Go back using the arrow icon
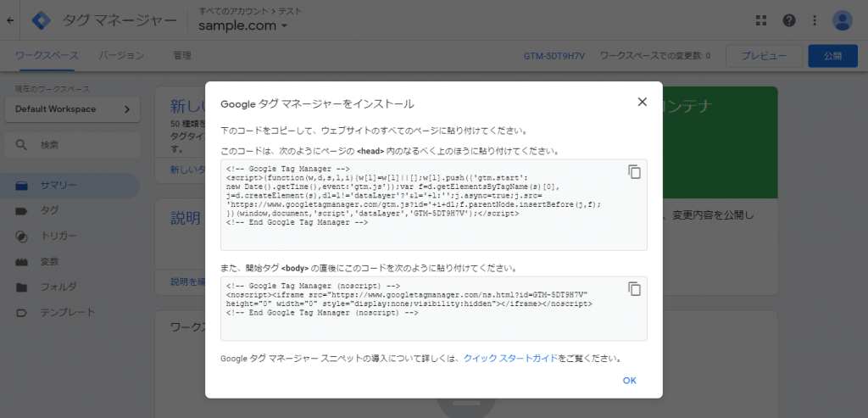This screenshot has height=418, width=868. pos(10,20)
